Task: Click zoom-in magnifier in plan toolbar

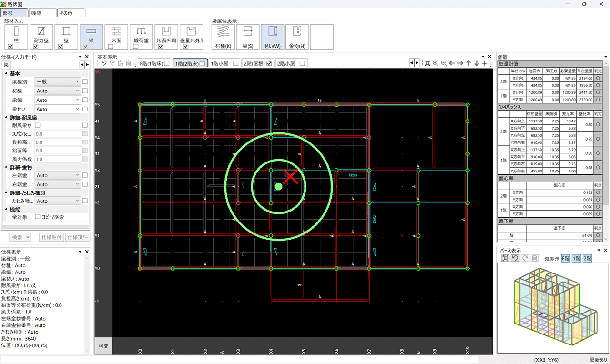Action: pos(436,63)
